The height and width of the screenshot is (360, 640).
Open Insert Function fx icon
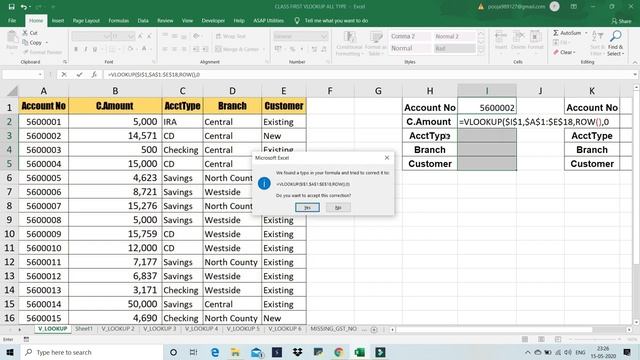point(94,75)
